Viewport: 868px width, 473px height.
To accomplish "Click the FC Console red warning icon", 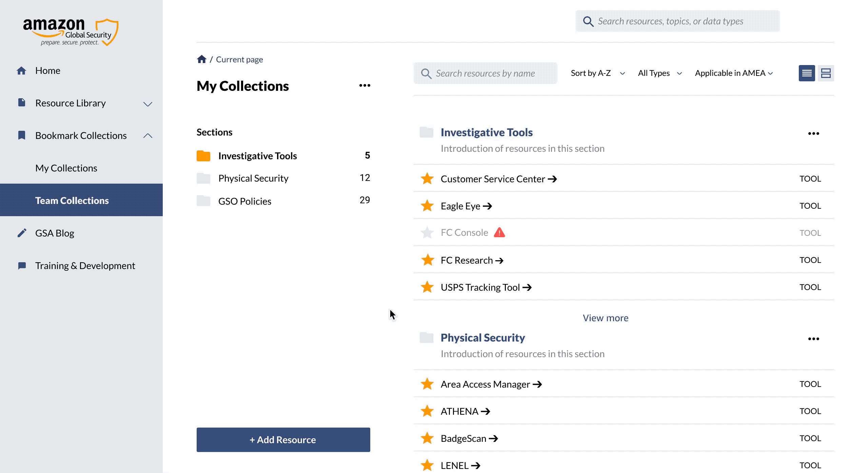I will (x=499, y=232).
